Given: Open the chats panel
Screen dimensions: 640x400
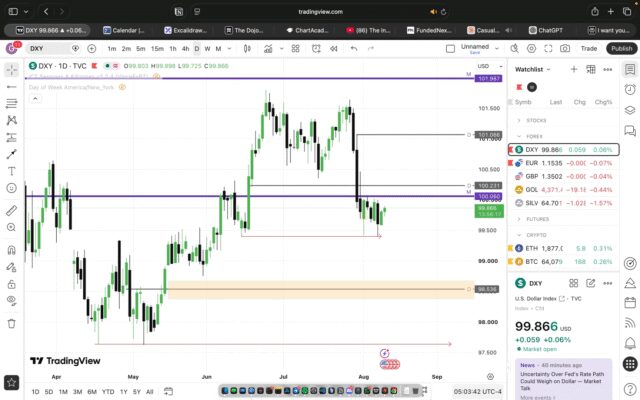Looking at the screenshot, I should click(x=630, y=131).
